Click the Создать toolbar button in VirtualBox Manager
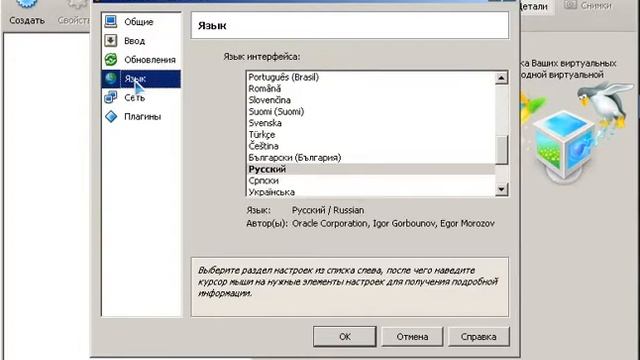 click(x=27, y=12)
